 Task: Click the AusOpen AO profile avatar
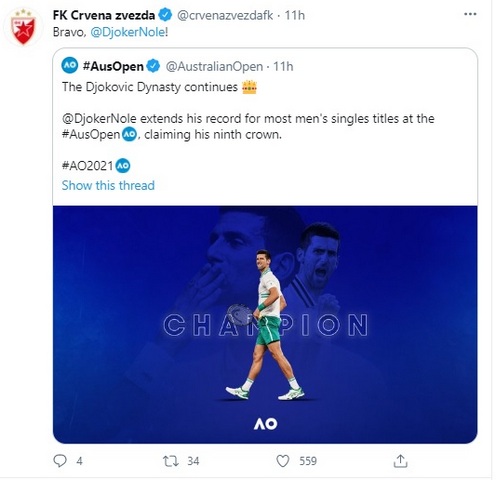tap(70, 66)
